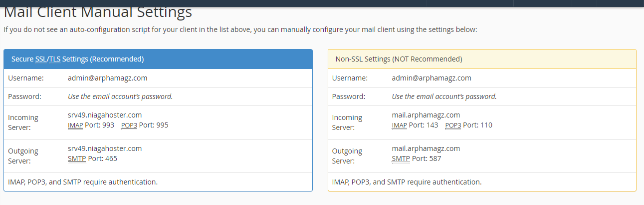Click the SMTP abbreviation beside Port 587
This screenshot has width=644, height=205.
401,158
